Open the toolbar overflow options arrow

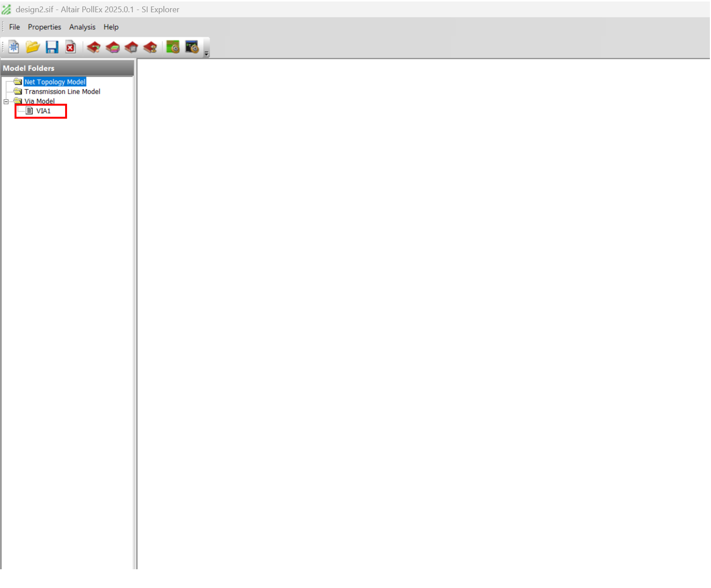click(206, 54)
